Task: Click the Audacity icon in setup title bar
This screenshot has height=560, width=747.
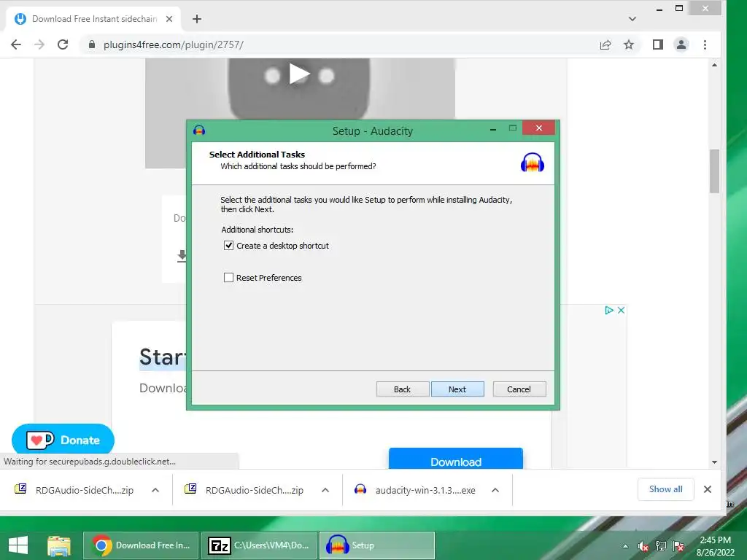Action: pyautogui.click(x=199, y=130)
